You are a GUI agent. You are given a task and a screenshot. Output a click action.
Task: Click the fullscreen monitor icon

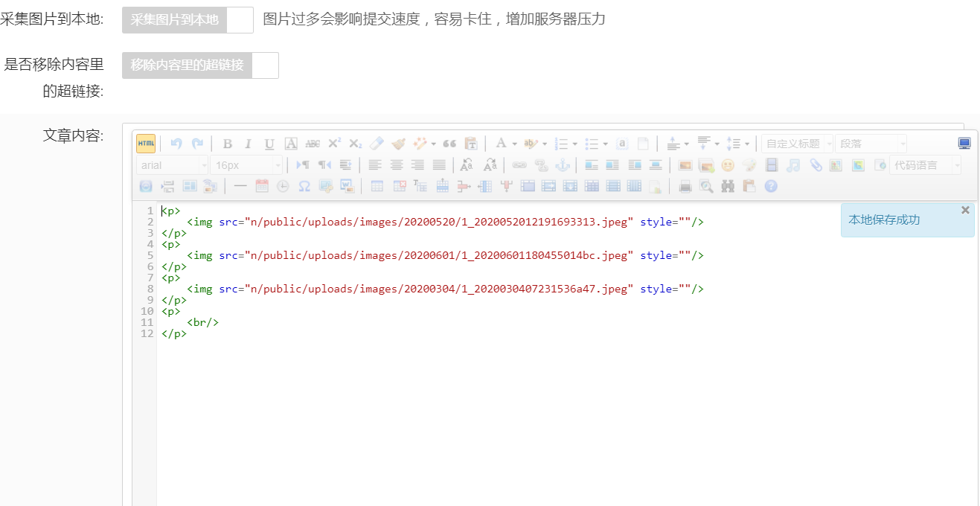point(964,144)
